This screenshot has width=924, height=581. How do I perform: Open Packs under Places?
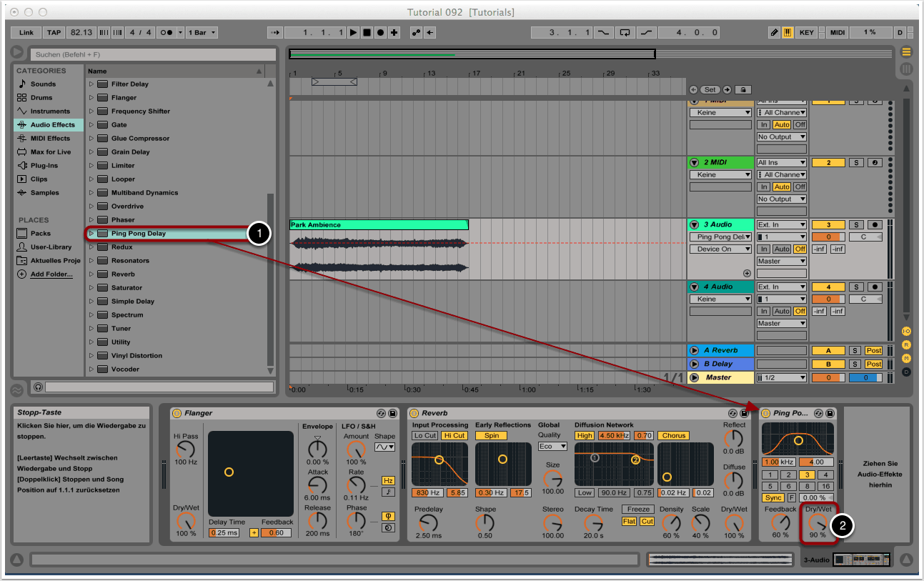point(40,234)
